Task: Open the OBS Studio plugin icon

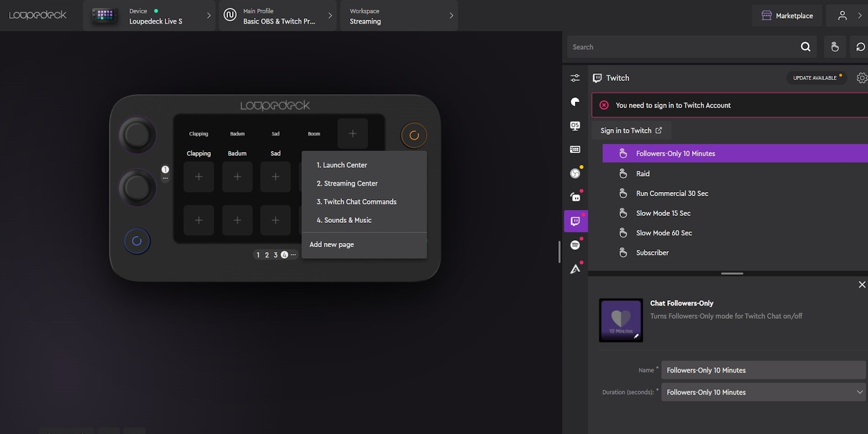Action: [575, 173]
